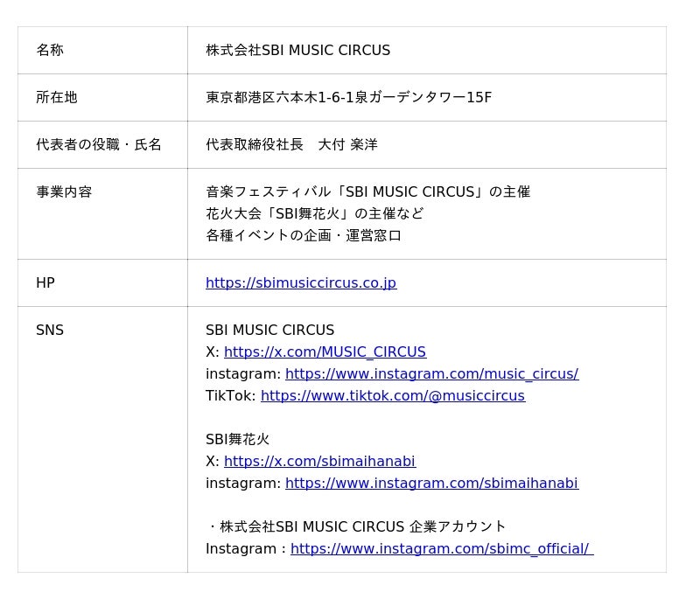Click the SBI舞花火 fireworks organizer line
Viewport: 700px width, 599px height.
[314, 214]
